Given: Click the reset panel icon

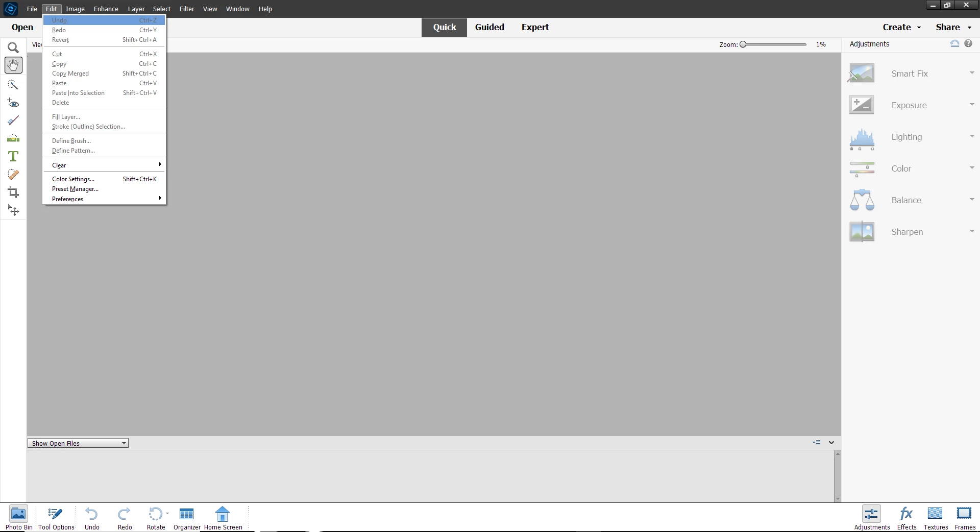Looking at the screenshot, I should click(954, 44).
